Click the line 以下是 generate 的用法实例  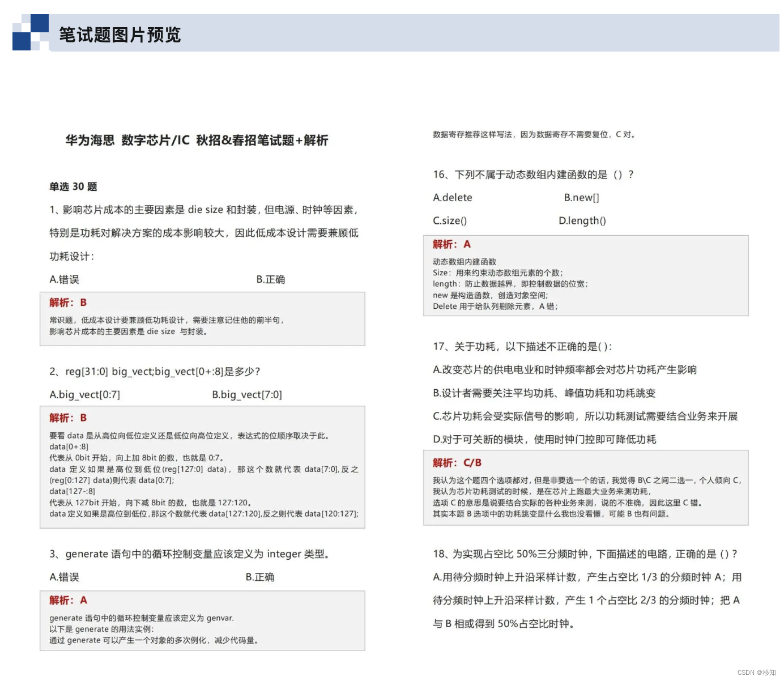[101, 629]
